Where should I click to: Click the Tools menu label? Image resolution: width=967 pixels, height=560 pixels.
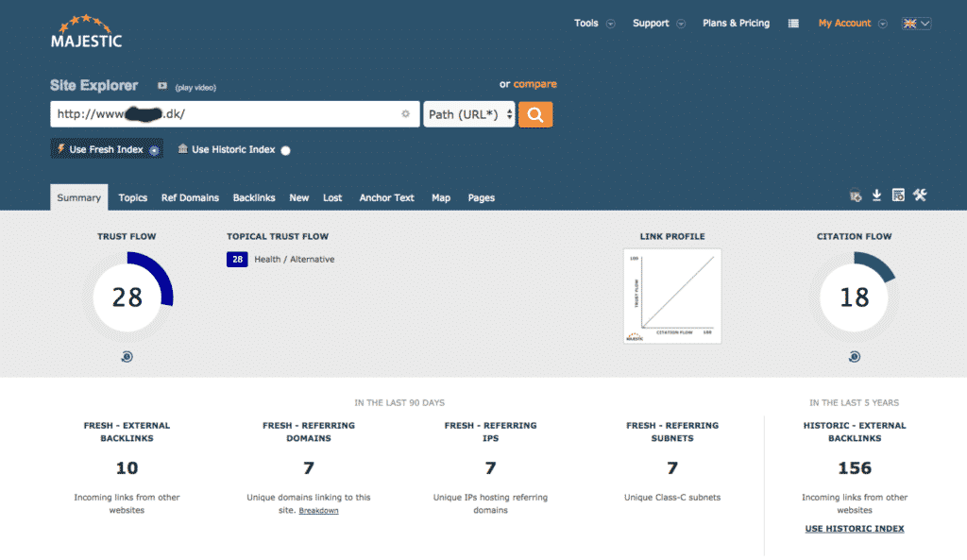pos(585,24)
